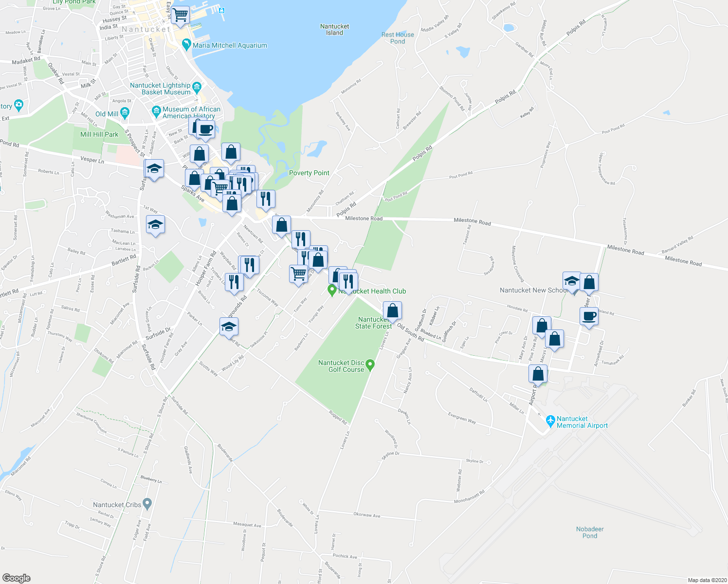The width and height of the screenshot is (728, 584).
Task: Click the restaurant marker near Monomoy Rd
Action: [x=266, y=200]
